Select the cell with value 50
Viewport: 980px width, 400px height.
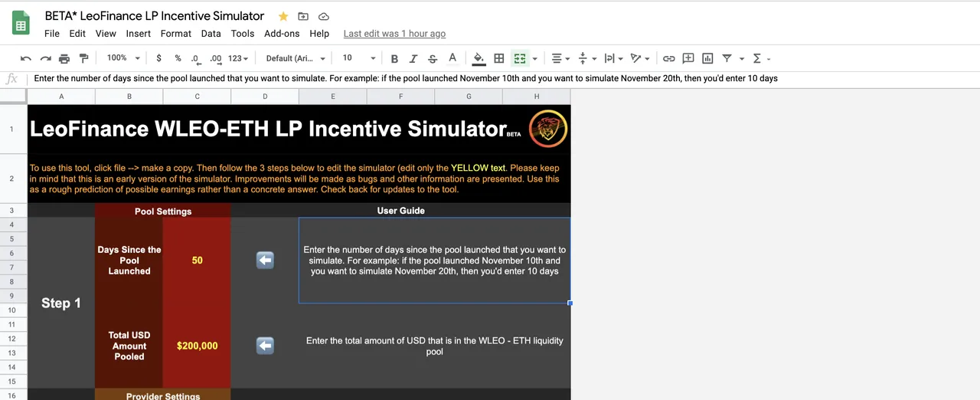pyautogui.click(x=197, y=261)
